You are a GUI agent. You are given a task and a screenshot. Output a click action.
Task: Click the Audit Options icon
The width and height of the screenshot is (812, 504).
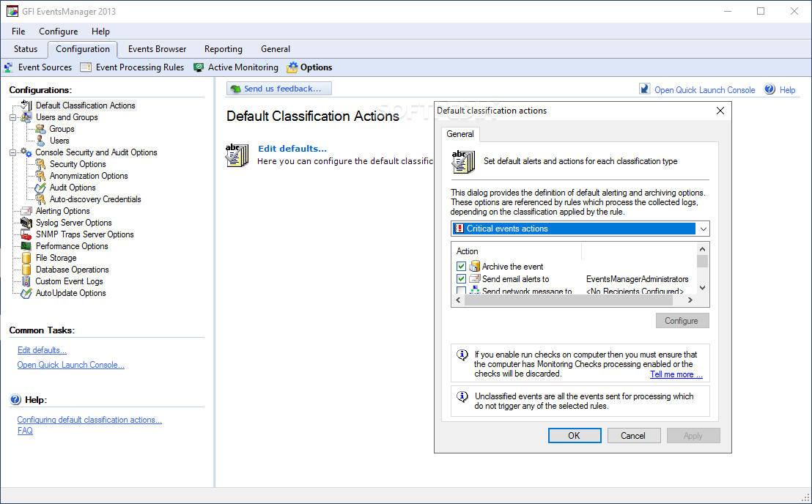point(40,188)
